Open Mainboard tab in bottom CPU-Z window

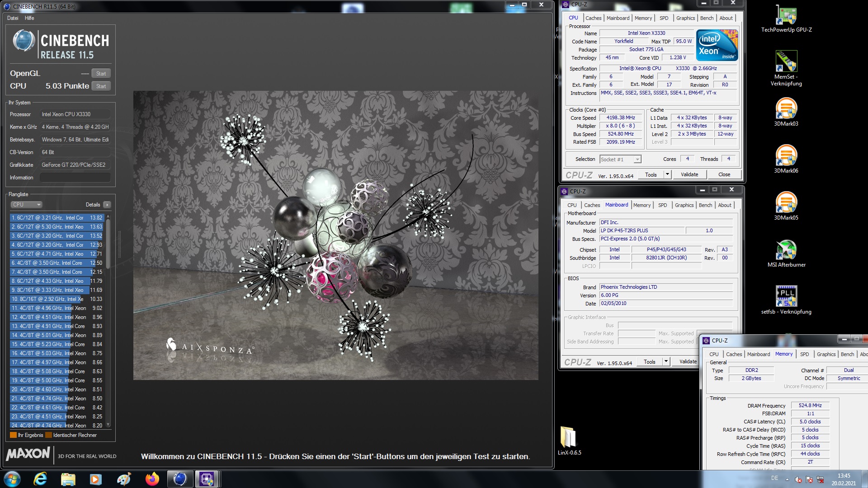[758, 354]
